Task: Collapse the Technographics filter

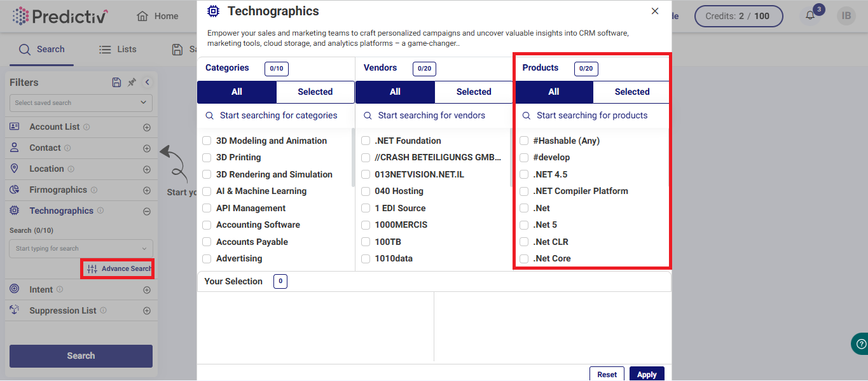Action: point(147,211)
